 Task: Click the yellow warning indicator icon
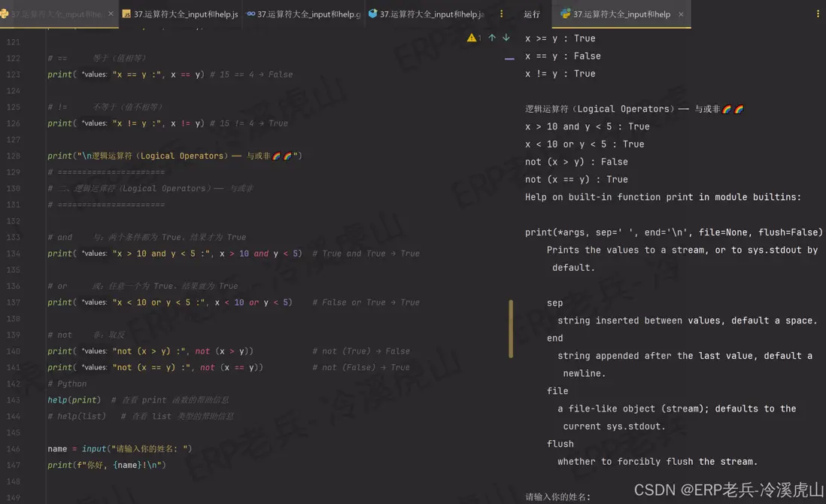472,38
